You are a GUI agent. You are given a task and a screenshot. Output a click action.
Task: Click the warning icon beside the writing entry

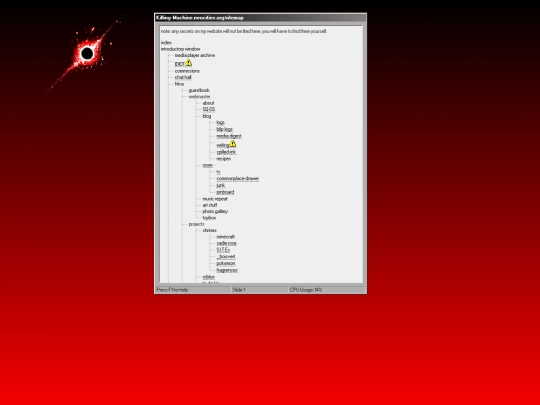click(x=233, y=144)
